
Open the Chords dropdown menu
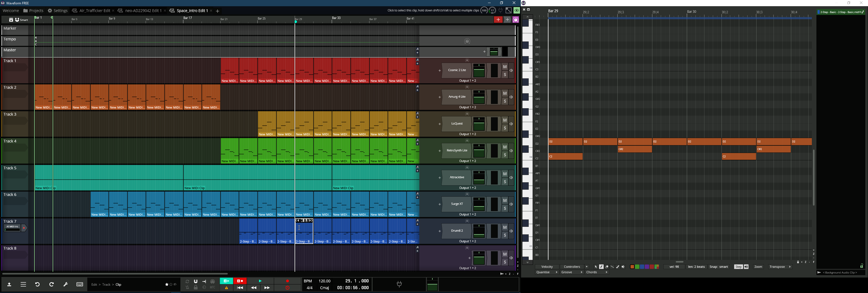point(597,272)
